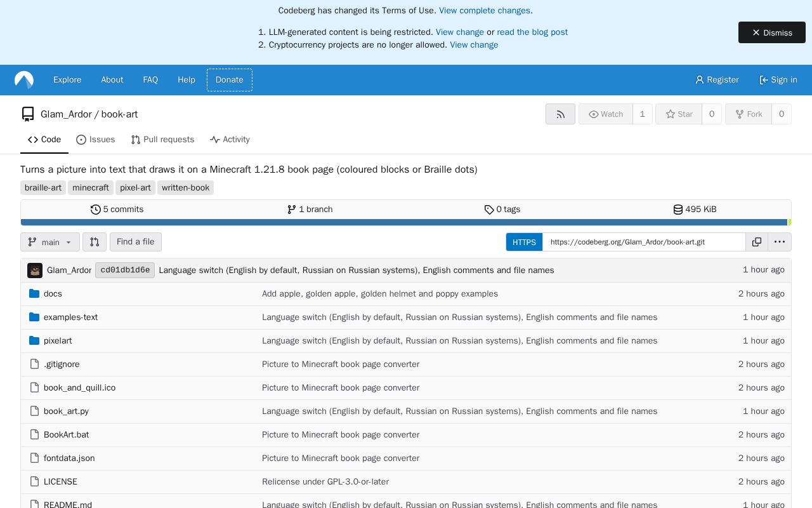Click the language statistics color bar
Viewport: 812px width, 508px height.
(x=406, y=222)
